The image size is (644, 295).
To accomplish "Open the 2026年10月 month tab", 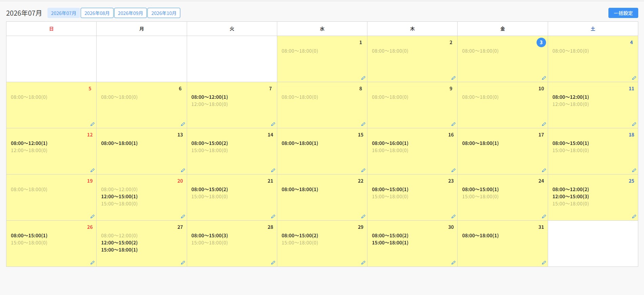I will [164, 13].
